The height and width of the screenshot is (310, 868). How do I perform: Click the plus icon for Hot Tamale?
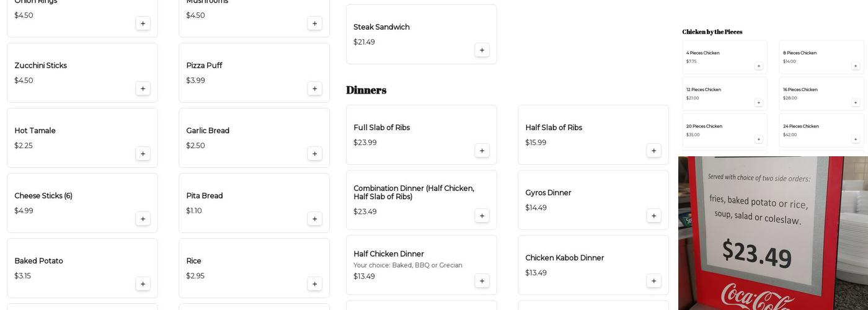point(143,154)
